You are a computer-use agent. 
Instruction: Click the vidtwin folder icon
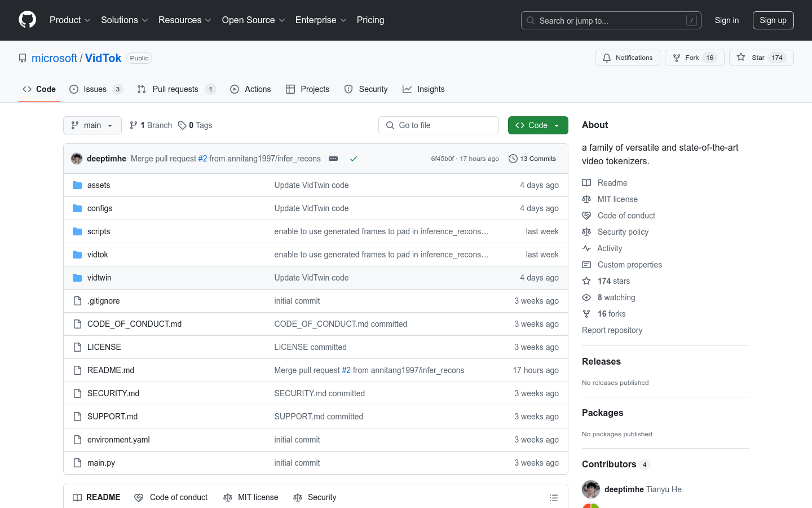(77, 278)
